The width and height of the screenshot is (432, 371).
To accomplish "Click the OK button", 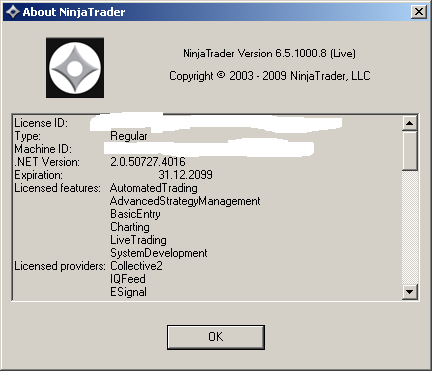I will coord(216,337).
